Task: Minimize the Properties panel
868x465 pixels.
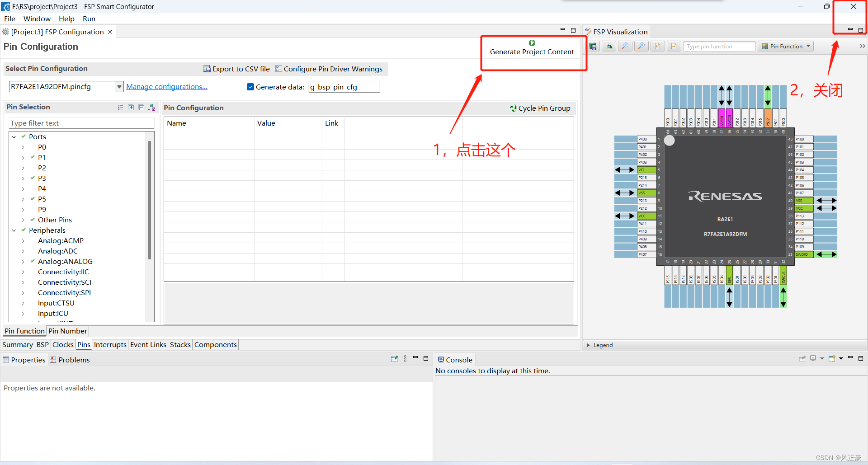Action: tap(415, 358)
